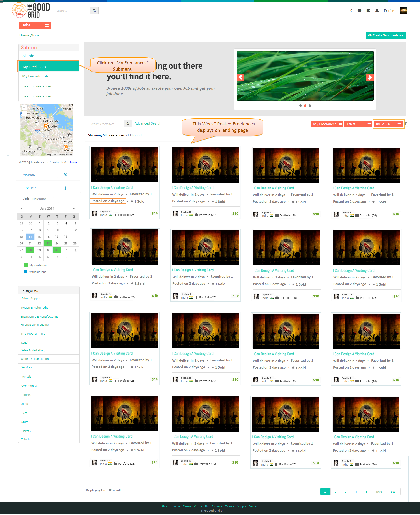Viewport: 420px width, 515px height.
Task: Select July 23 on the calendar
Action: pos(48,243)
